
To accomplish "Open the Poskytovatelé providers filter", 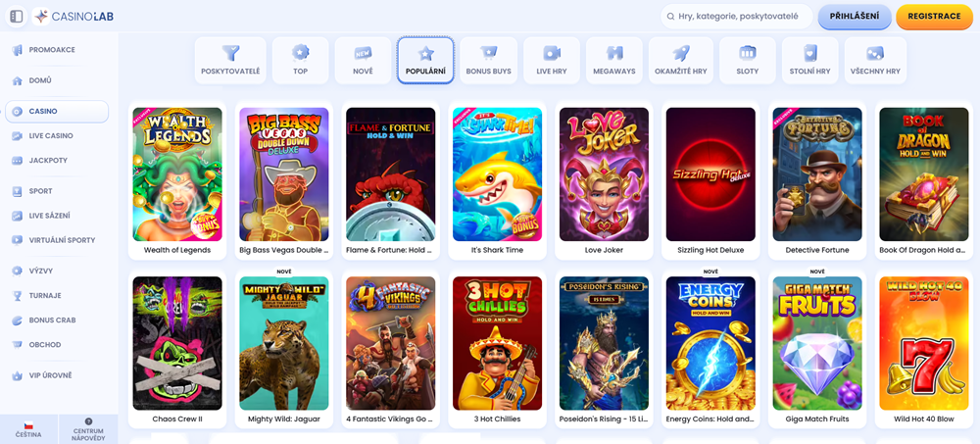I will (230, 60).
